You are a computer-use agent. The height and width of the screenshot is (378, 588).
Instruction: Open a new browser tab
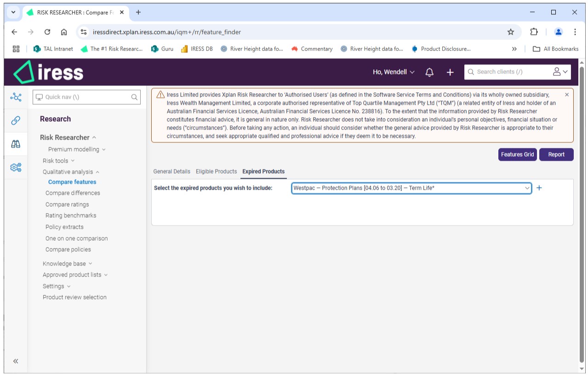coord(138,12)
